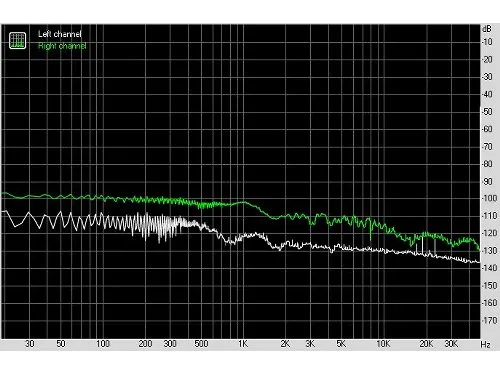Screen dimensions: 500x375
Task: Click the "-80" dB scale value
Action: (x=487, y=164)
